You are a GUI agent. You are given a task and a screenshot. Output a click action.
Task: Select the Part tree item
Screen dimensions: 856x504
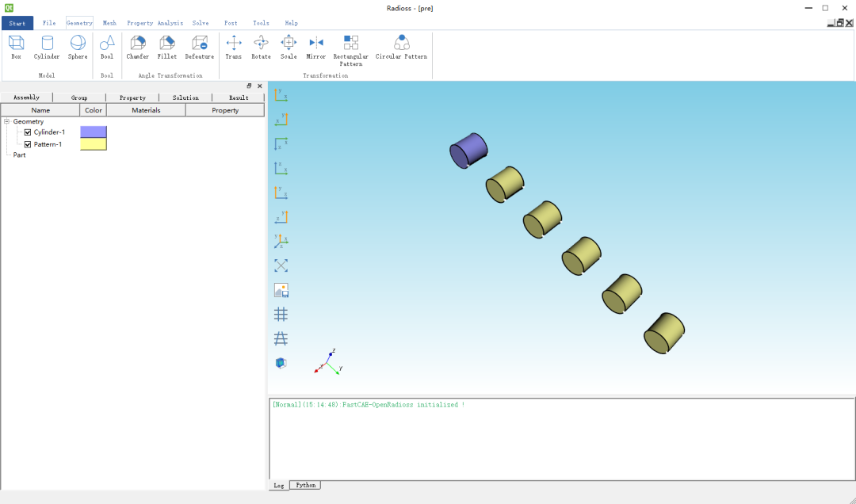click(20, 155)
